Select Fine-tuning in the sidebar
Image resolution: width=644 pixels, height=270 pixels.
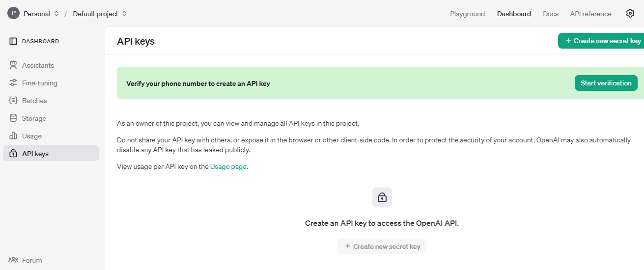click(x=51, y=83)
